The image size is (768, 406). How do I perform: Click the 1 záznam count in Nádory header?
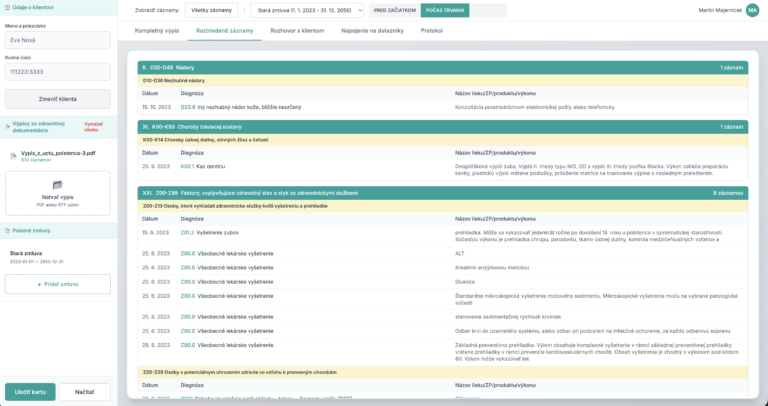pyautogui.click(x=731, y=68)
